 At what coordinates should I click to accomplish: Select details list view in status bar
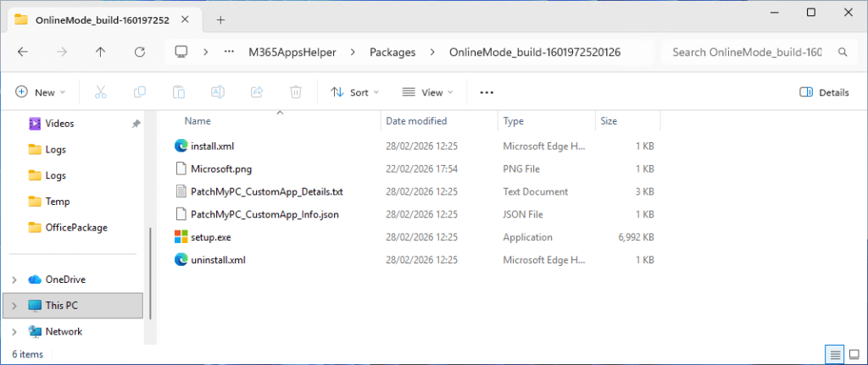click(834, 354)
